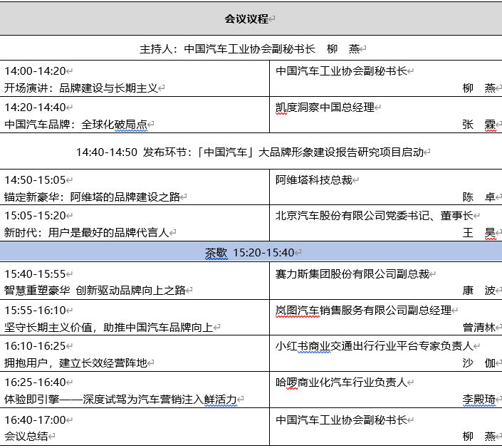Click the speaker name 李殿琦
The image size is (502, 448).
tap(479, 400)
